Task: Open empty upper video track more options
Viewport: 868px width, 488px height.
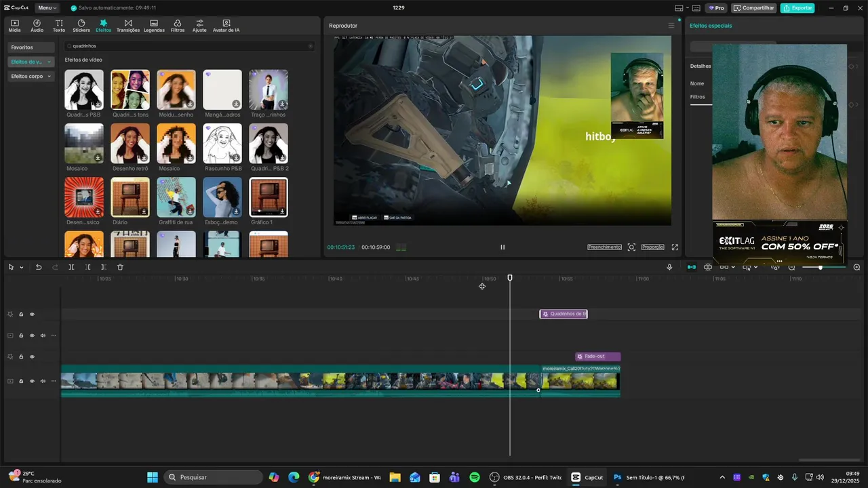Action: 54,335
